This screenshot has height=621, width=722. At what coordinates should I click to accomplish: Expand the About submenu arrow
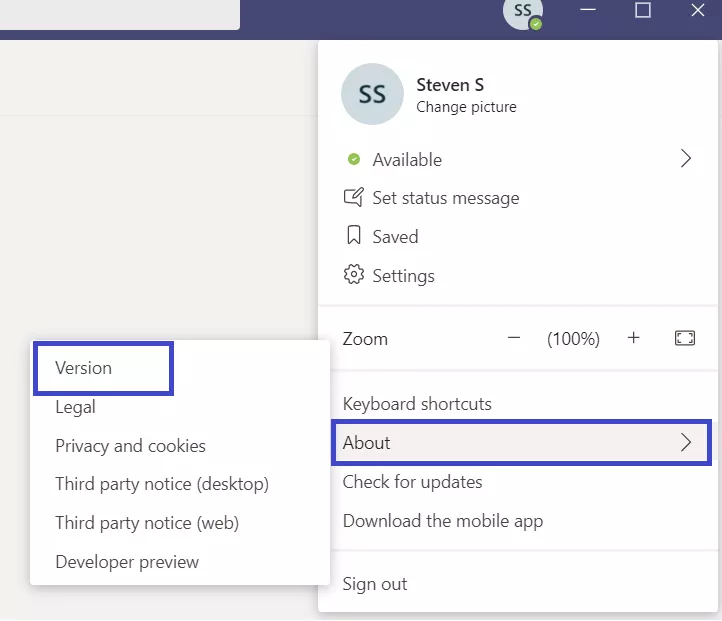coord(686,442)
